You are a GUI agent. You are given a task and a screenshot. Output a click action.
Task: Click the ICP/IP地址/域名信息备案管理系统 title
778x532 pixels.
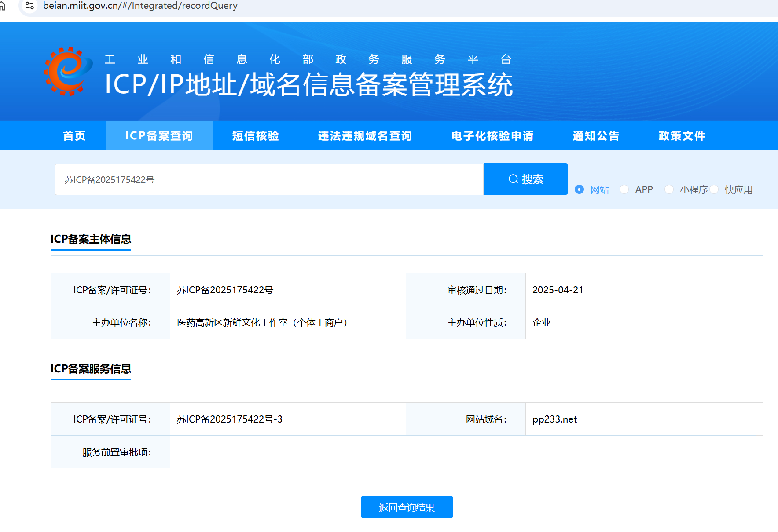[309, 84]
